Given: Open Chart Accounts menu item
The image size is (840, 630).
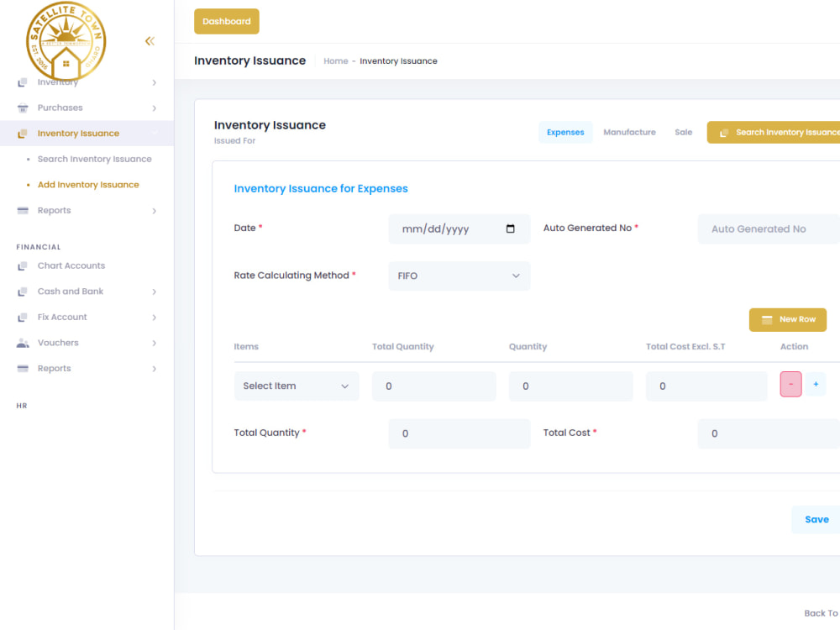Looking at the screenshot, I should pos(71,265).
